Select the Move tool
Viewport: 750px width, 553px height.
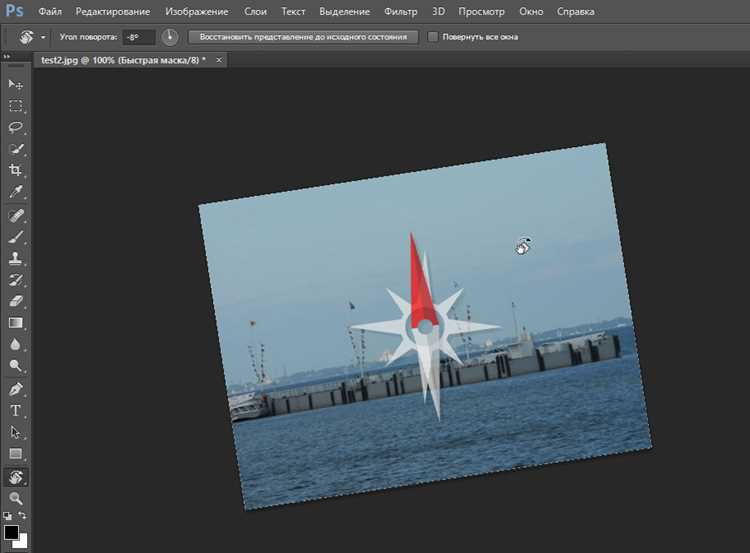tap(15, 84)
